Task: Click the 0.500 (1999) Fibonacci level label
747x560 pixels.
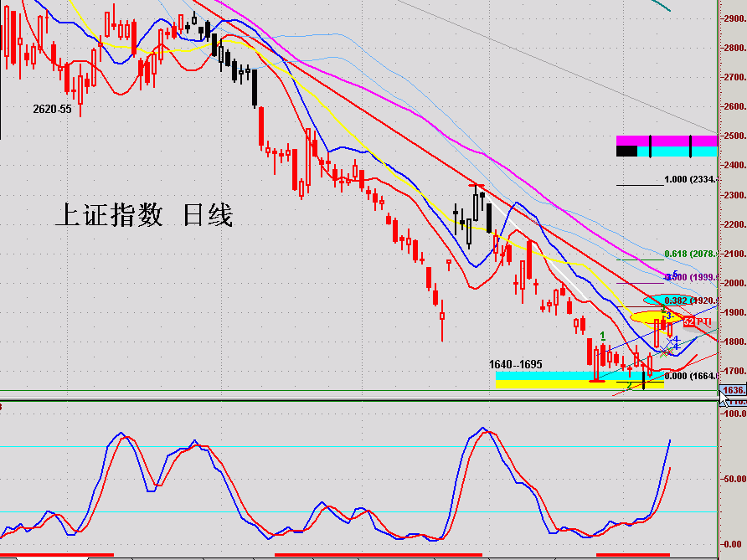Action: point(692,277)
